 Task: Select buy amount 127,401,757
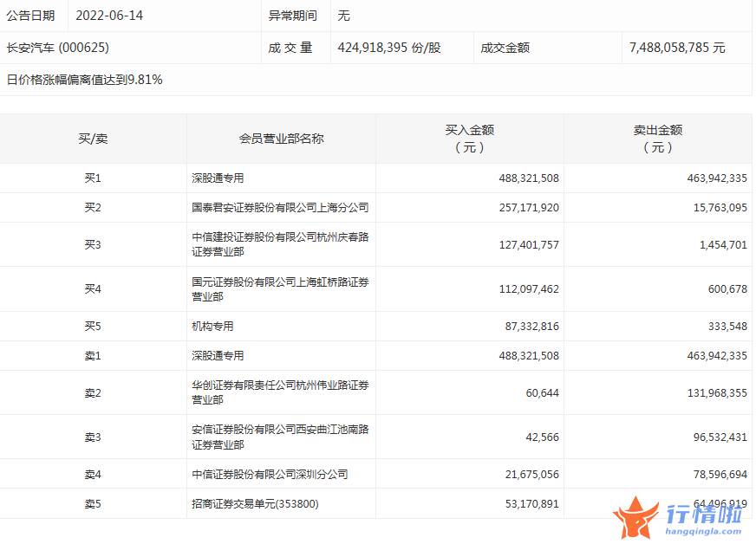click(529, 245)
